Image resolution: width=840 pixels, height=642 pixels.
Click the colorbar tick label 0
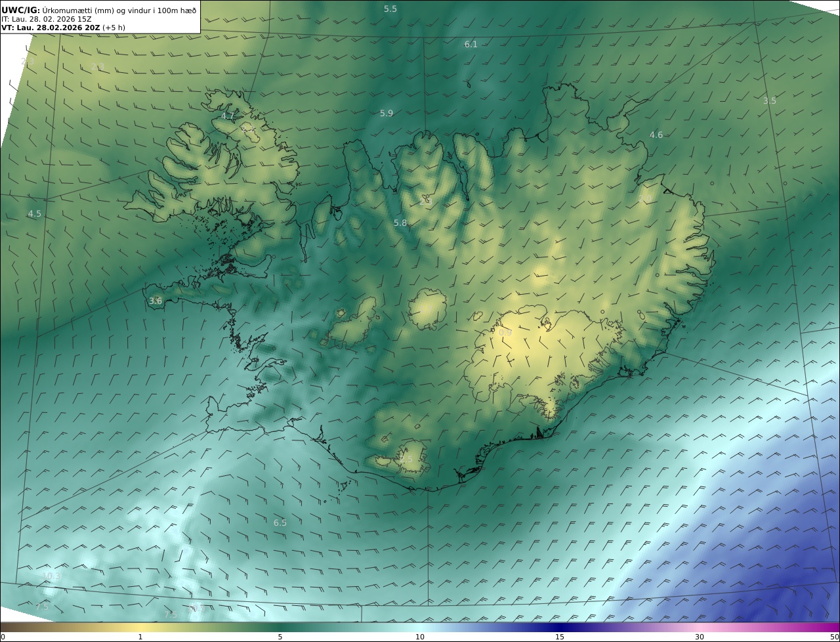(x=3, y=637)
